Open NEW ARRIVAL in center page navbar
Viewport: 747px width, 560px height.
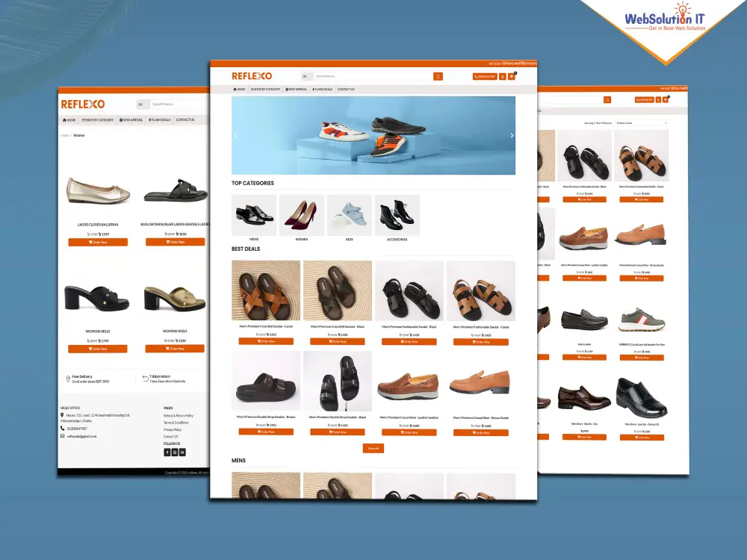coord(297,89)
